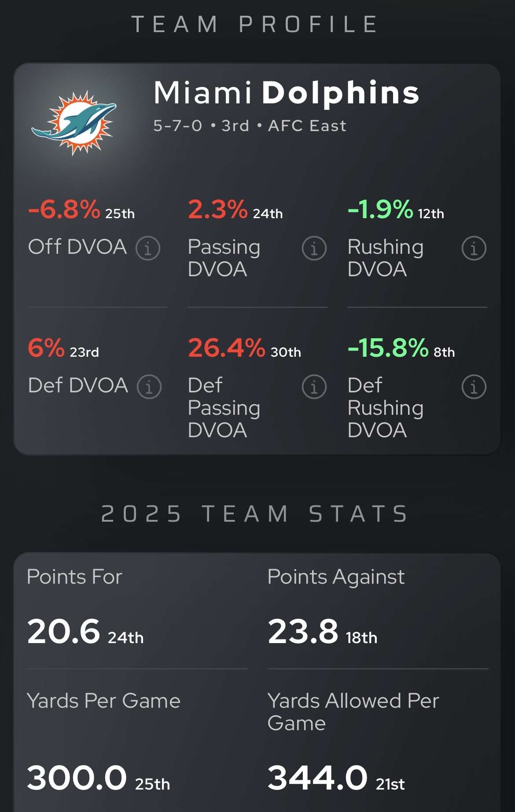This screenshot has width=515, height=812.
Task: Click the 5-7-0 3rd AFC East record
Action: coord(250,126)
